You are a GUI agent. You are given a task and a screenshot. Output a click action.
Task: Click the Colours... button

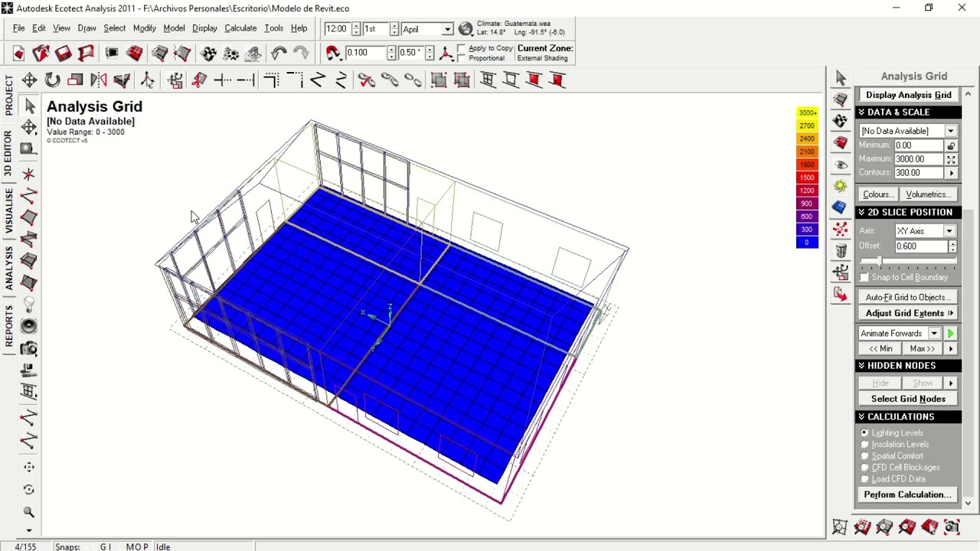pyautogui.click(x=877, y=194)
